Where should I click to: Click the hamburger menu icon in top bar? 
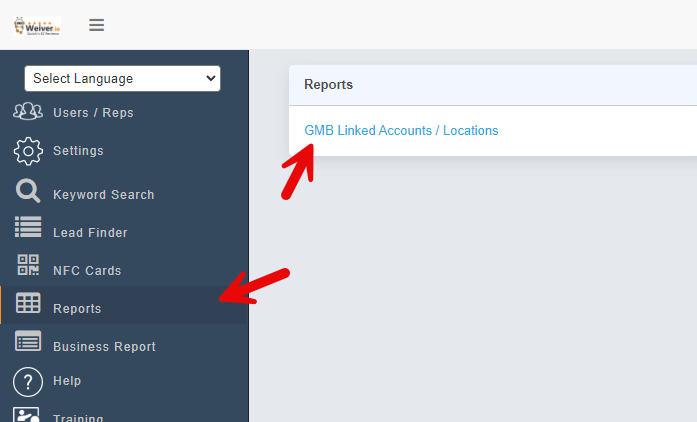[x=96, y=25]
